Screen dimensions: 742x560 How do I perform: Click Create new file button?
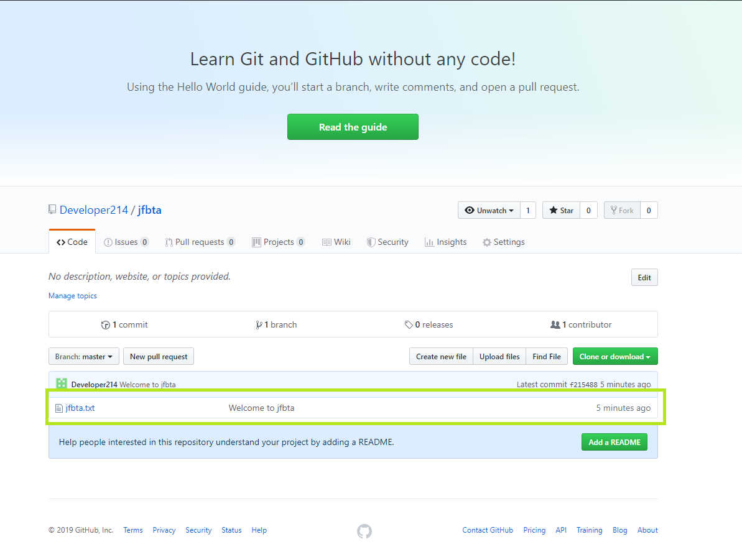tap(441, 357)
